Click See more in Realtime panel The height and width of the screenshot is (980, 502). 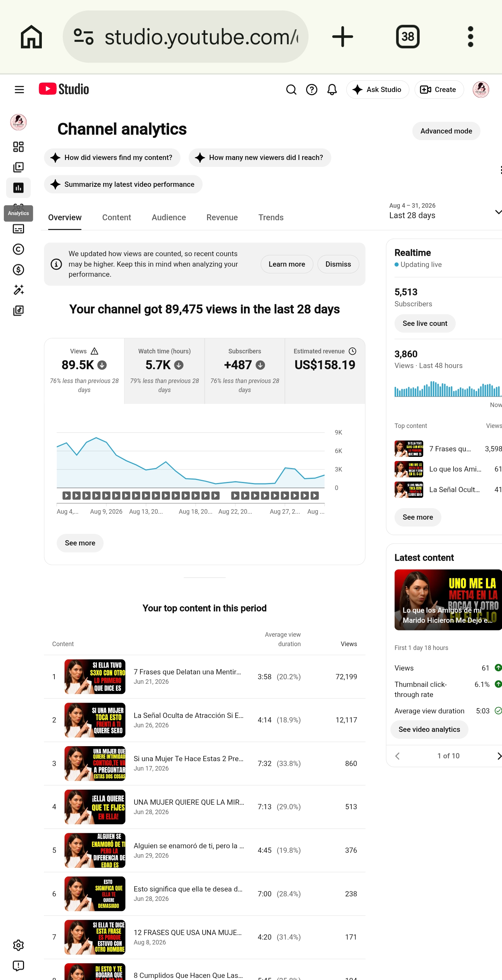point(418,517)
